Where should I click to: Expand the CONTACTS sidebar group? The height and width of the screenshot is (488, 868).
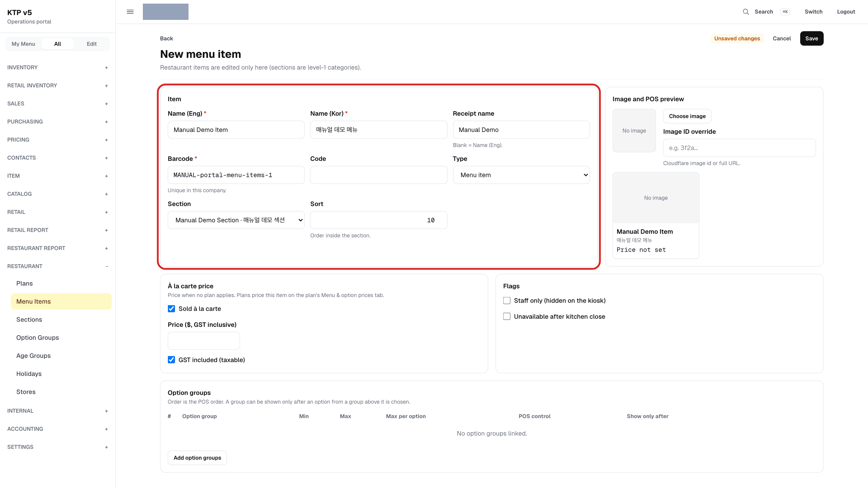[x=58, y=158]
